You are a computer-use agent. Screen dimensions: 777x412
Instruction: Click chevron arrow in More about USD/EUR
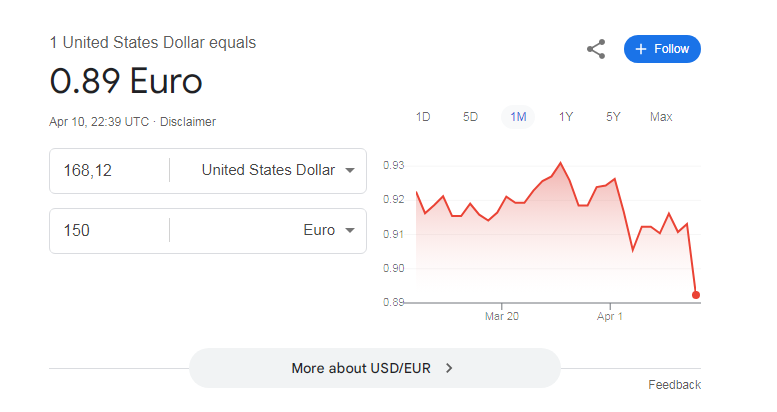coord(449,368)
